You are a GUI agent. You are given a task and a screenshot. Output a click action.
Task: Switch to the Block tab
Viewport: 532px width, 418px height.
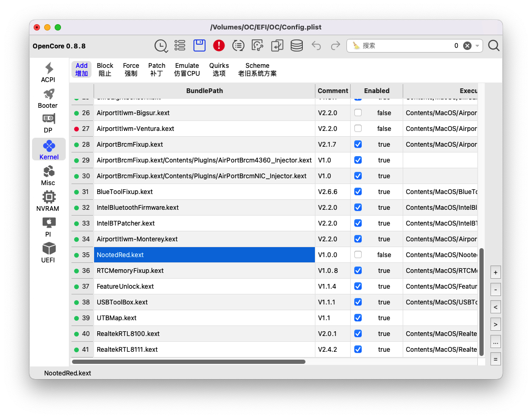click(105, 69)
